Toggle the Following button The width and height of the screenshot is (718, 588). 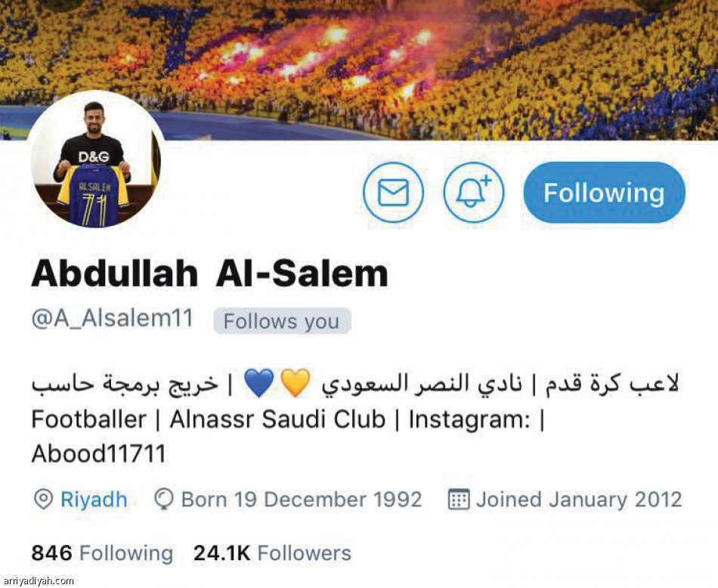[x=604, y=192]
